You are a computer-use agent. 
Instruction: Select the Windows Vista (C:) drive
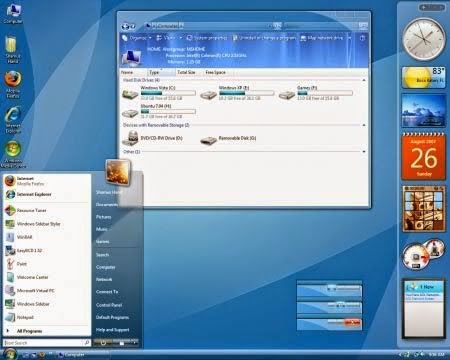pos(158,93)
